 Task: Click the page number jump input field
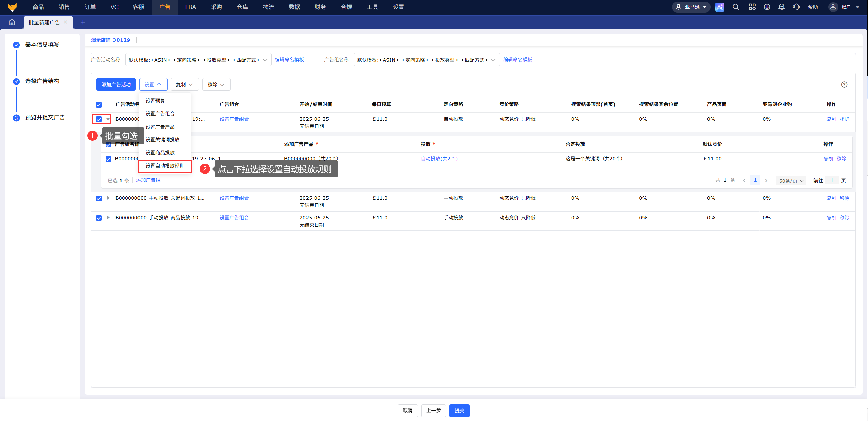[x=831, y=181]
